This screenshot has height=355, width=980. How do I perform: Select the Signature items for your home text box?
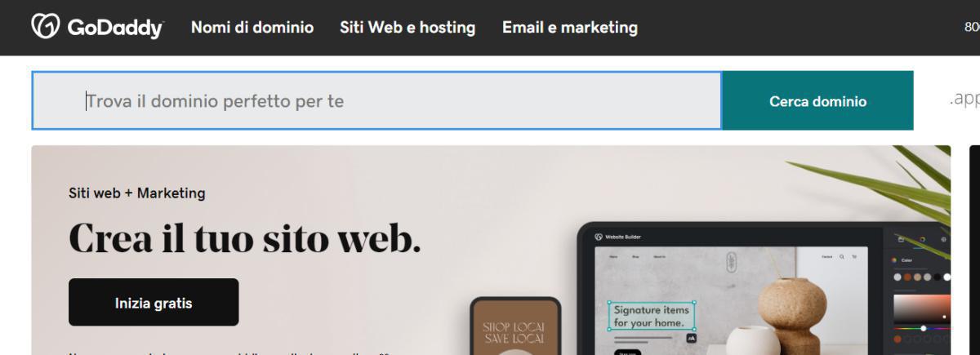point(652,316)
